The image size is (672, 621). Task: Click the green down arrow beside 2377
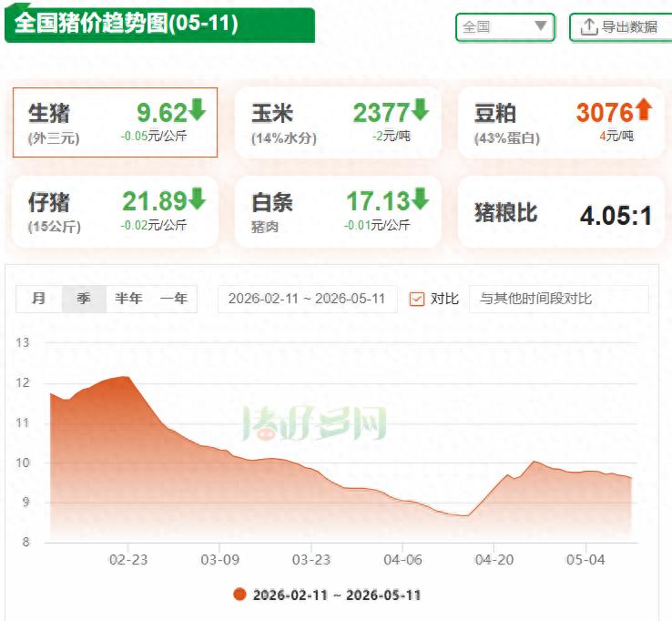[x=421, y=109]
